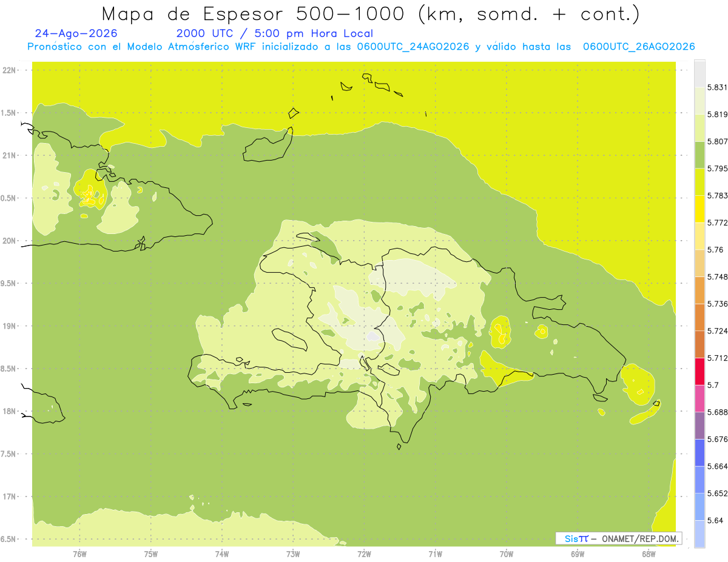Click the legend value "5.795"
Viewport: 728px width, 562px height.
[717, 169]
